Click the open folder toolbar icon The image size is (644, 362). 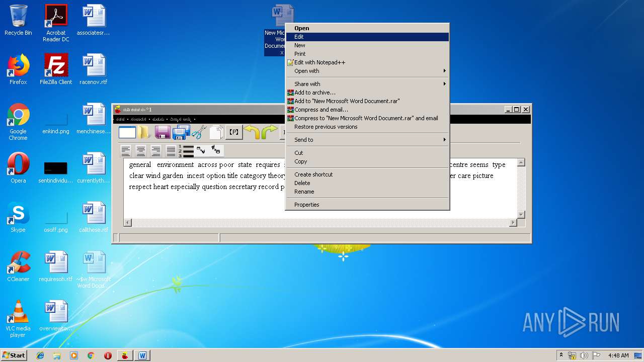point(144,132)
